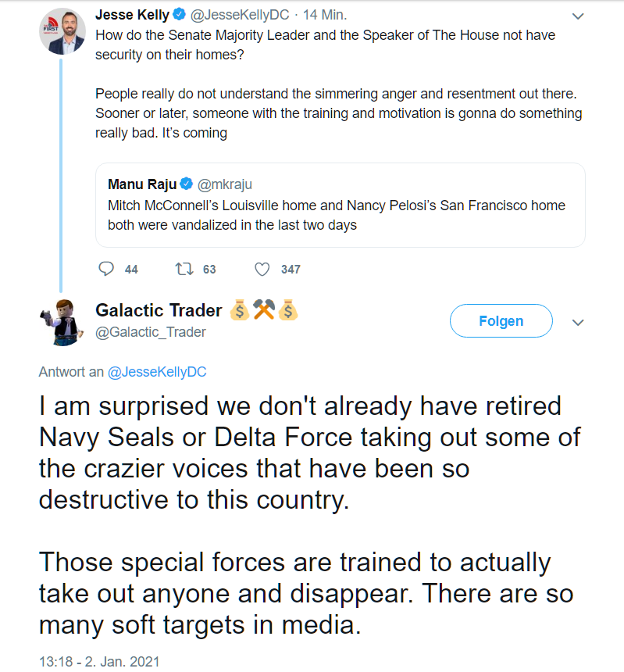Open the @JesseKellyDC reply-to link
This screenshot has width=624, height=672.
[x=157, y=372]
